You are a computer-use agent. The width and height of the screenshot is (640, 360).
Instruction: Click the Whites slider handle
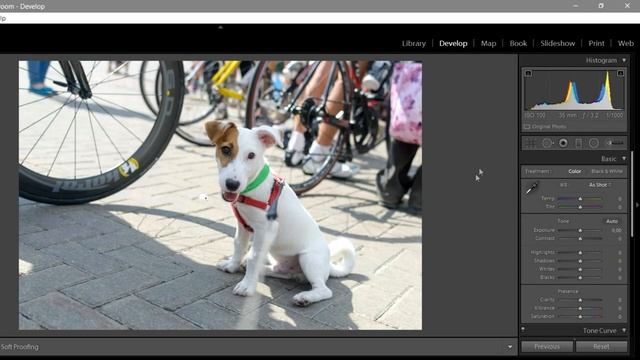580,269
